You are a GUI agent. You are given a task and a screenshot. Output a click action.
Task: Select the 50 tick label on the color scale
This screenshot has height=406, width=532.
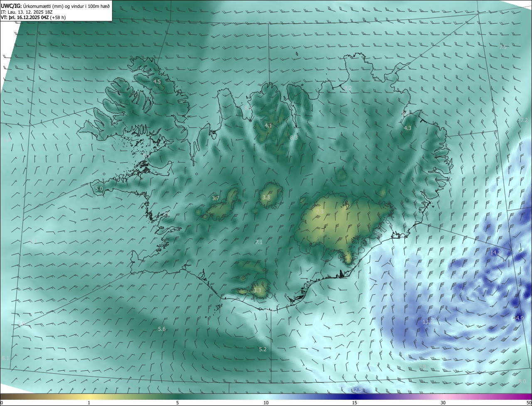click(529, 403)
